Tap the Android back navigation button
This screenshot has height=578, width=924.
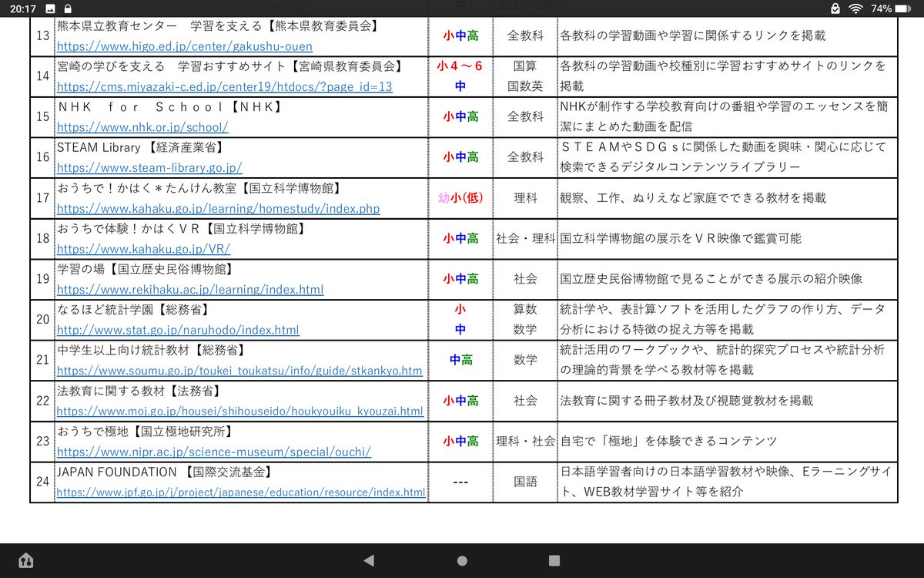[368, 560]
